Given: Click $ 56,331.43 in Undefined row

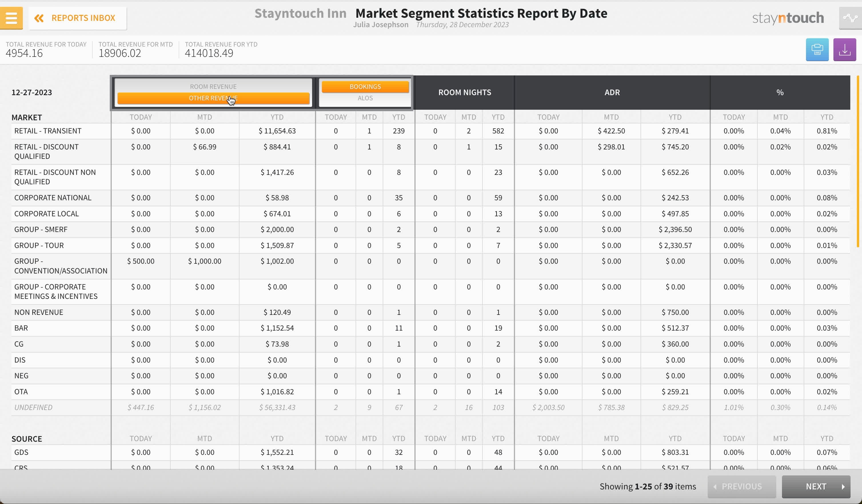Looking at the screenshot, I should coord(277,408).
